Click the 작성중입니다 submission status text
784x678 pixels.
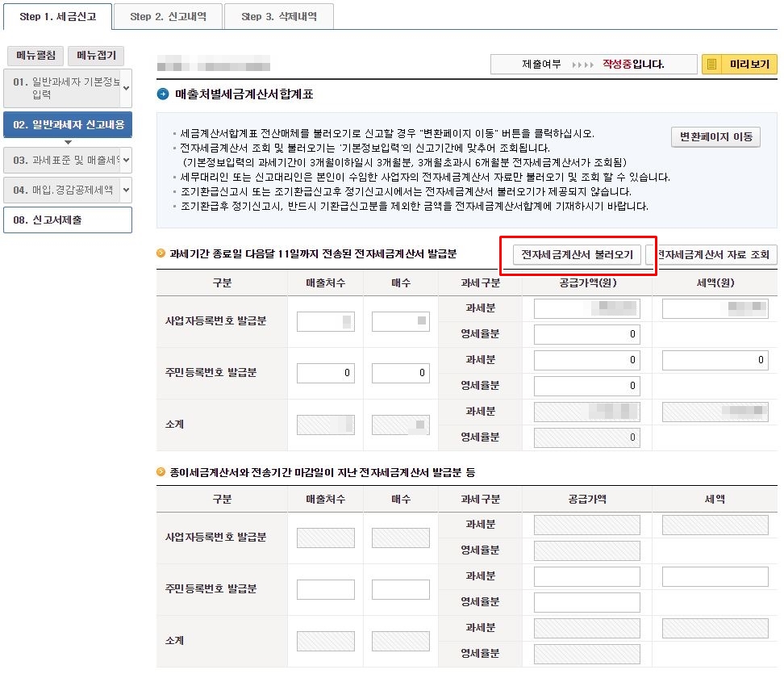[x=633, y=64]
